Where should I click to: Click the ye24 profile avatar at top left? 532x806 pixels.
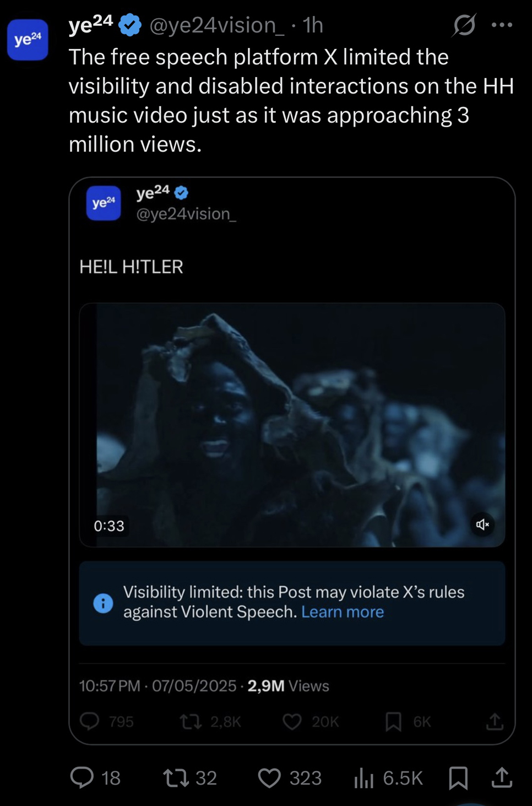(x=28, y=40)
